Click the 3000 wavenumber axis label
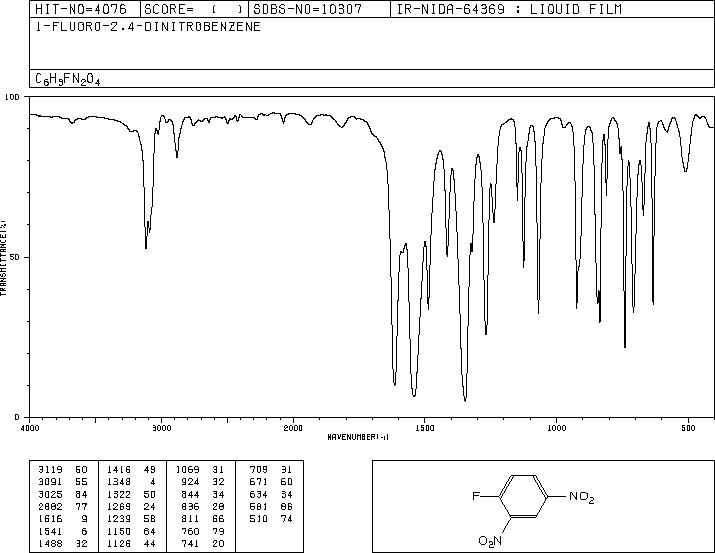This screenshot has height=553, width=715. (161, 428)
